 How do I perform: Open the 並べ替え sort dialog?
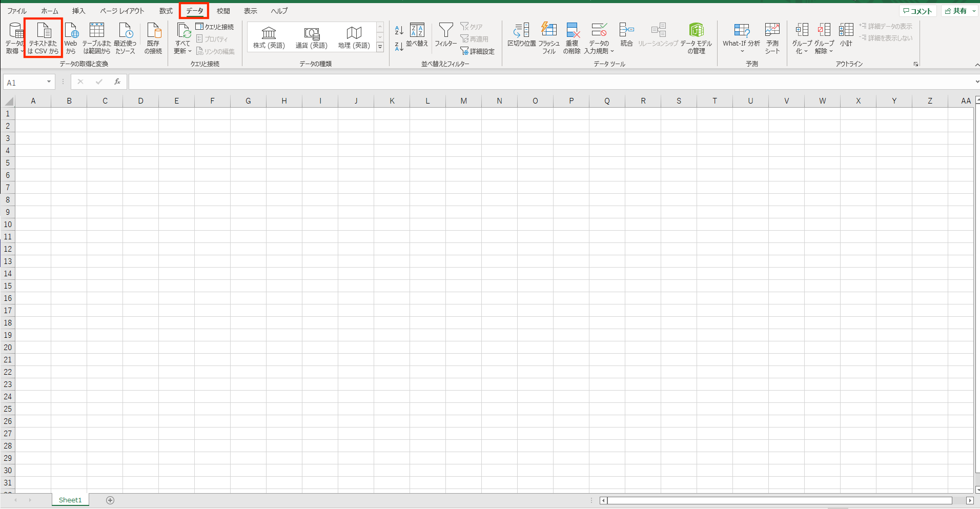[417, 35]
